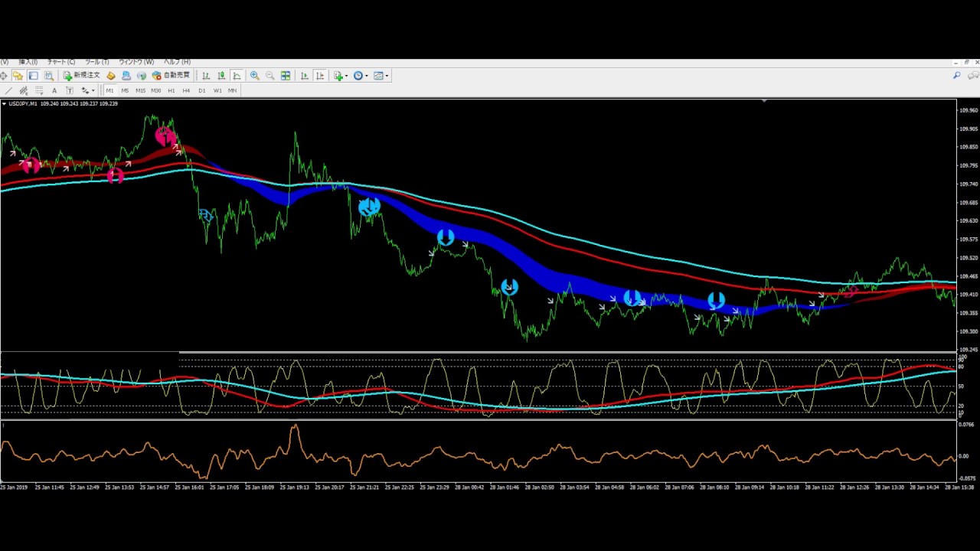
Task: Open the Help (ヘルプ) menu
Action: click(177, 62)
